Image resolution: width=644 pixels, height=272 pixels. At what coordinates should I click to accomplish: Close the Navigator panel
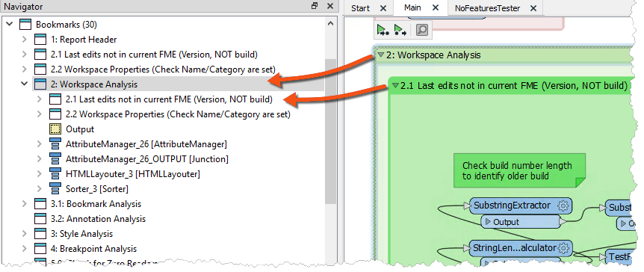[x=329, y=6]
